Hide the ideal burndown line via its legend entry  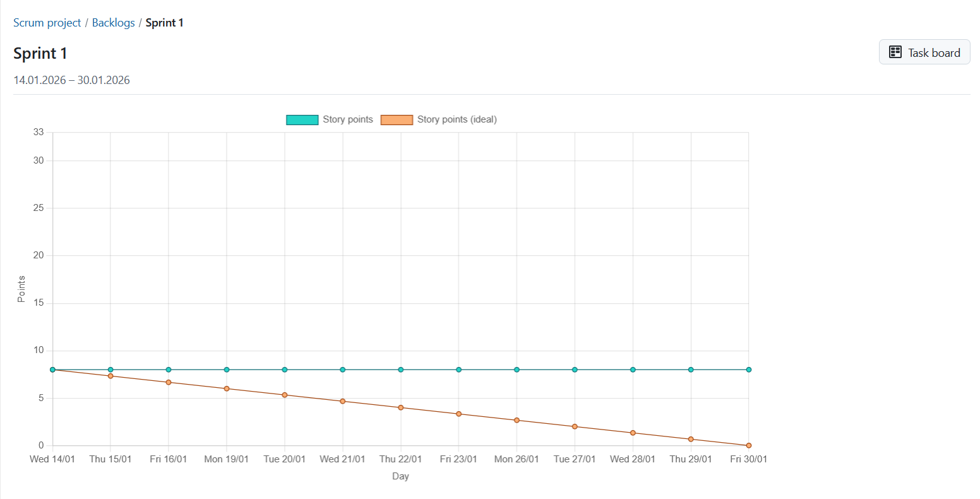pyautogui.click(x=457, y=119)
